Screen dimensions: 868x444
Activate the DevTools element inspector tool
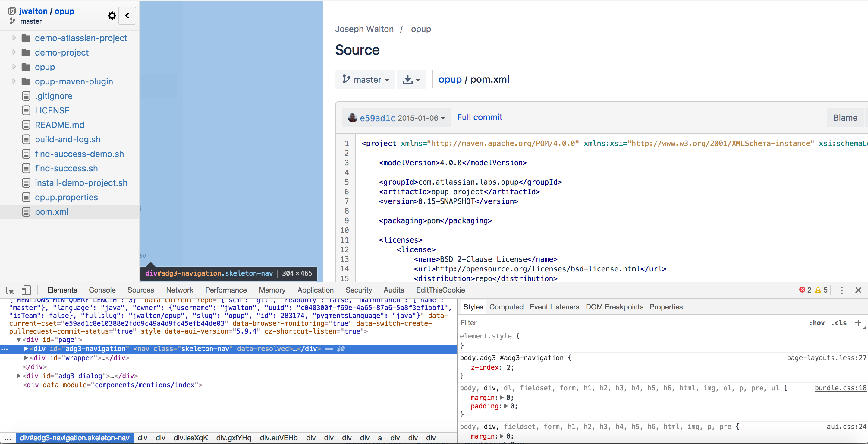[x=10, y=290]
